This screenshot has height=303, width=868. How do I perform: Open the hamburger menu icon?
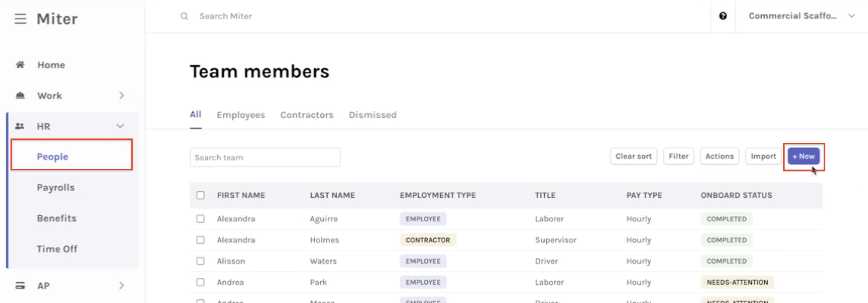(x=20, y=18)
